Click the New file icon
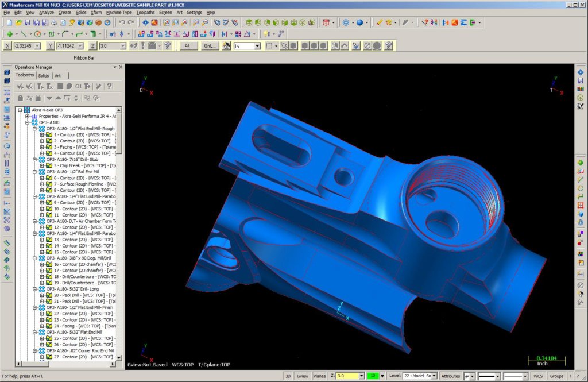 [x=10, y=22]
